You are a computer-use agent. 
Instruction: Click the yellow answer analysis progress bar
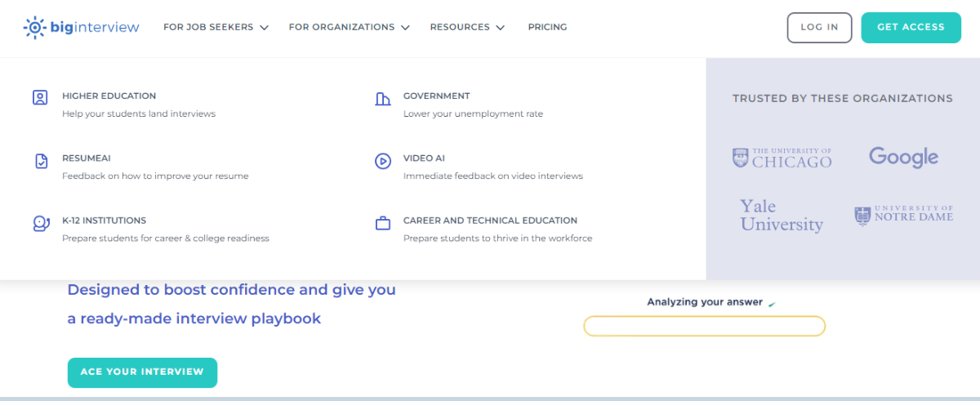704,327
